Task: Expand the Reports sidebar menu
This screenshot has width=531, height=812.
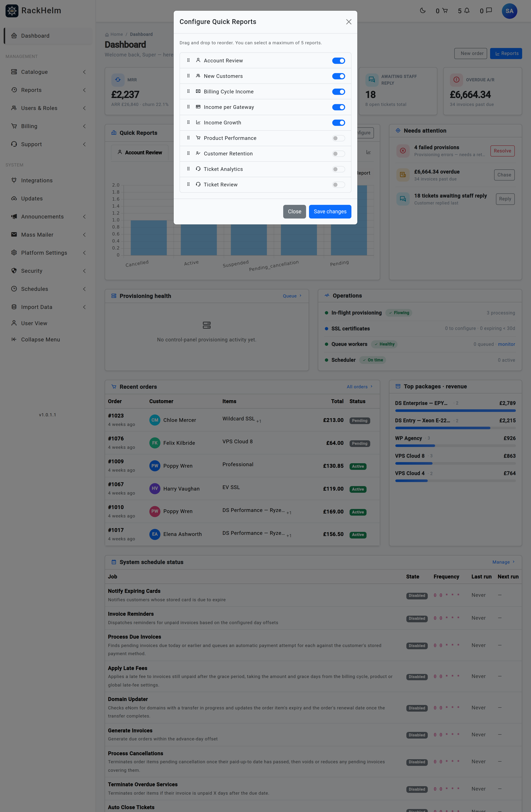Action: tap(48, 90)
